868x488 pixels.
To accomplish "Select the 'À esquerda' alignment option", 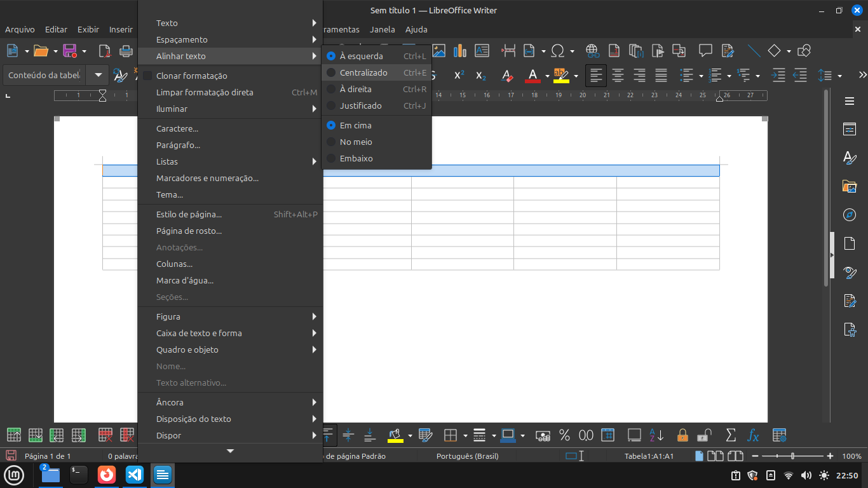I will pyautogui.click(x=377, y=56).
